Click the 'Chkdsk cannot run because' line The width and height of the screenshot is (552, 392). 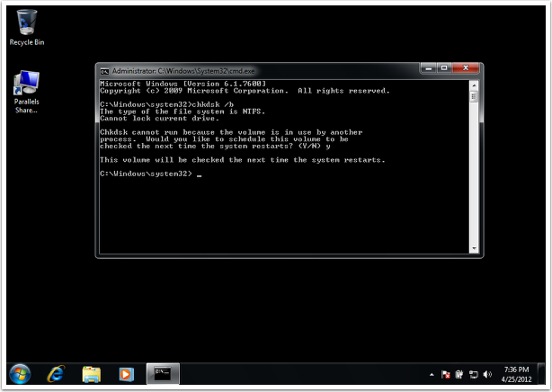click(231, 132)
